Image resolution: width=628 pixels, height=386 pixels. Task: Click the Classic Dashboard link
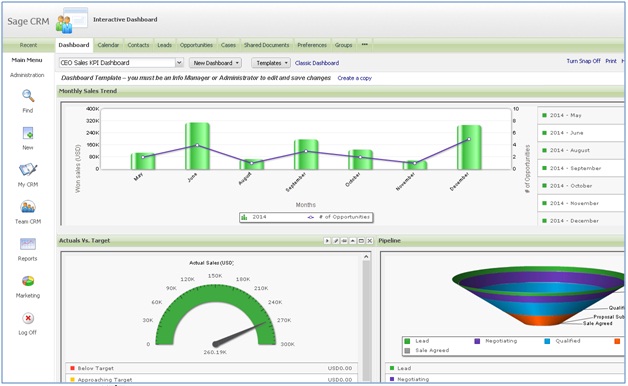pos(317,63)
